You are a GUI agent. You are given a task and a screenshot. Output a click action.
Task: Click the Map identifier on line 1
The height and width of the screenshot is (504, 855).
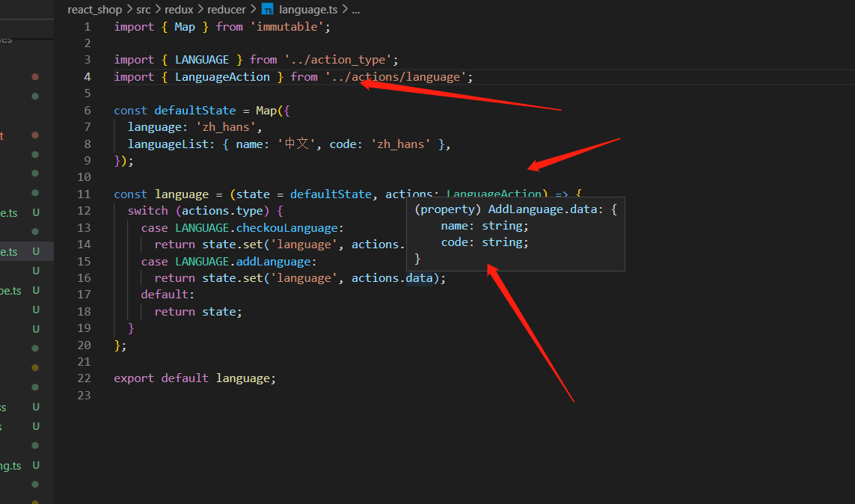tap(185, 27)
